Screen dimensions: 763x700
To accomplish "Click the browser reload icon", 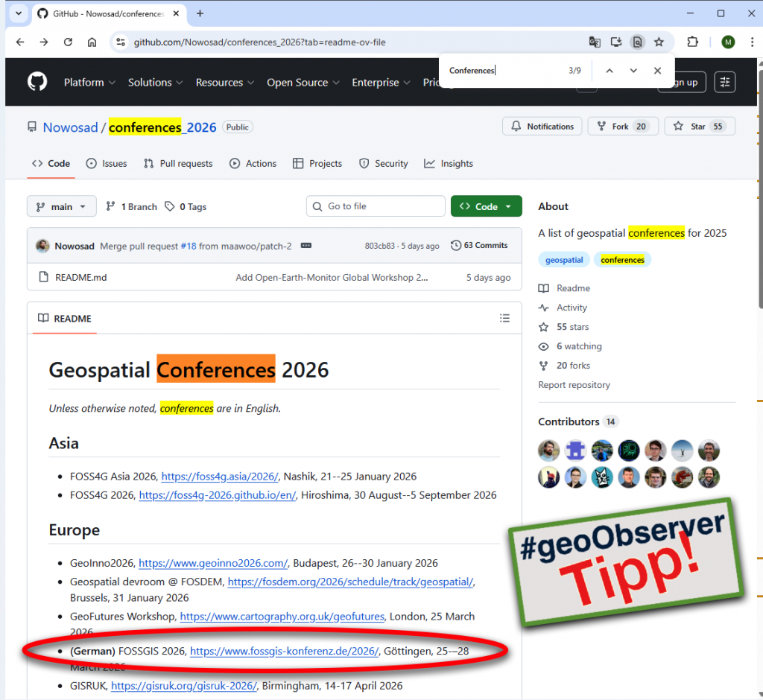I will click(x=68, y=42).
